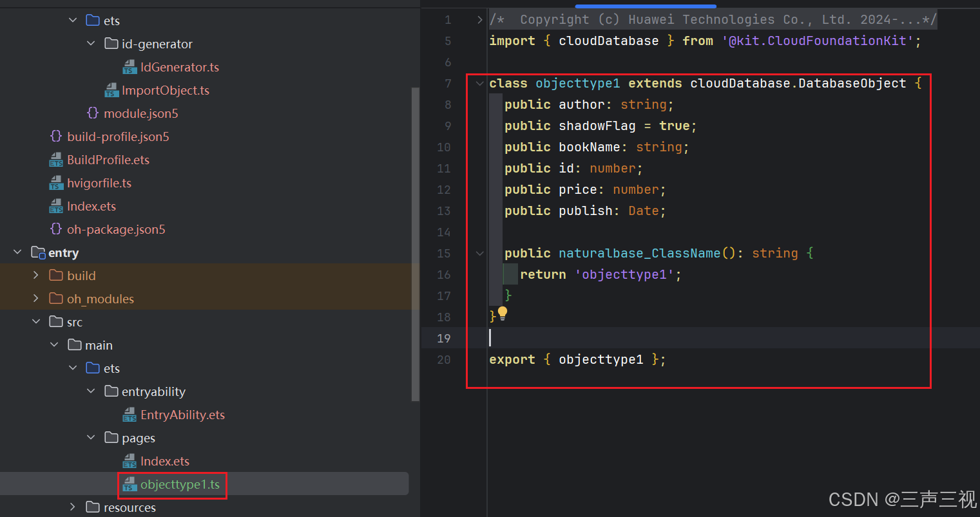The width and height of the screenshot is (980, 517).
Task: Click the resources folder icon
Action: pyautogui.click(x=93, y=507)
